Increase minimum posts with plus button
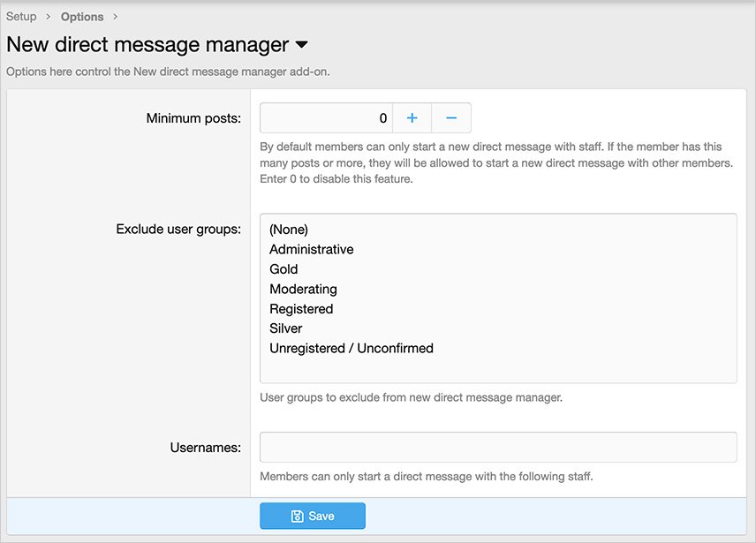The width and height of the screenshot is (756, 543). (x=412, y=117)
